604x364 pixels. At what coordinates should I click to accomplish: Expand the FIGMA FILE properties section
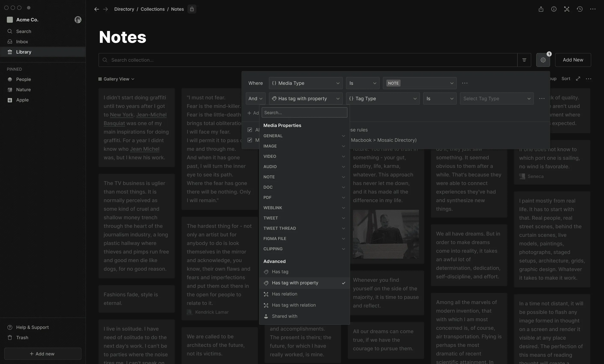pyautogui.click(x=304, y=239)
